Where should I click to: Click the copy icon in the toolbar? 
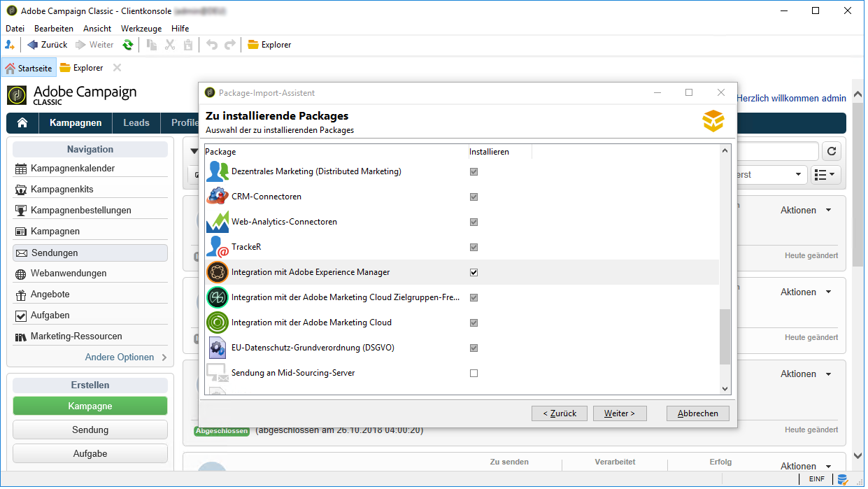tap(152, 45)
